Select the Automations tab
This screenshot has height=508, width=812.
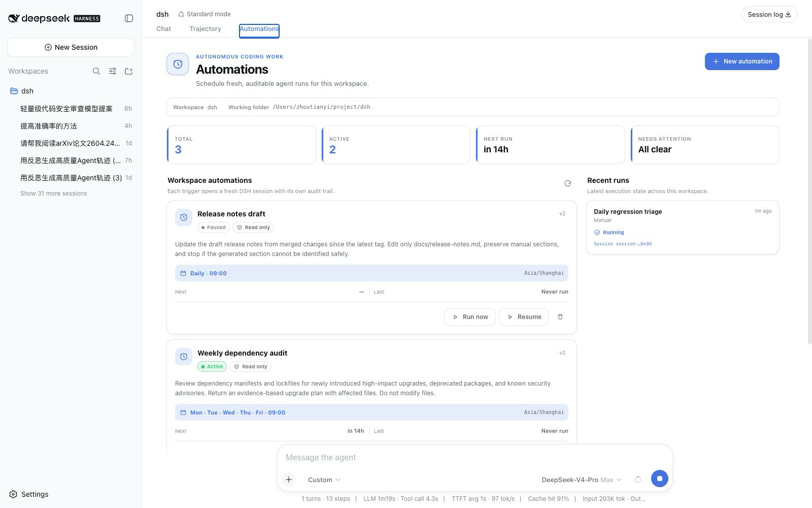[259, 30]
